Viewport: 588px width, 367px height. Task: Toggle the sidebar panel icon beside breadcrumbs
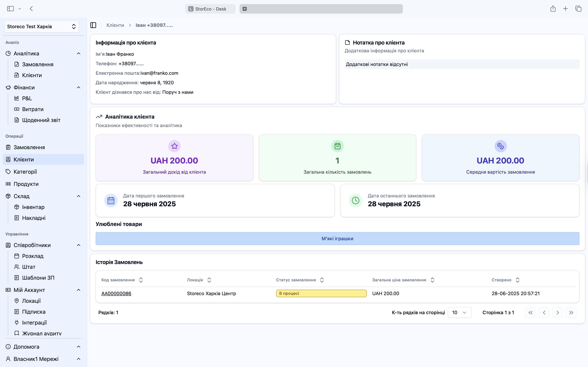(x=93, y=25)
